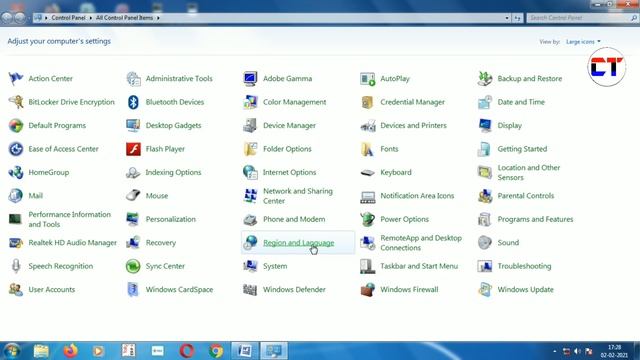The height and width of the screenshot is (360, 640).
Task: Open the Ease of Access Center icon
Action: 16,149
